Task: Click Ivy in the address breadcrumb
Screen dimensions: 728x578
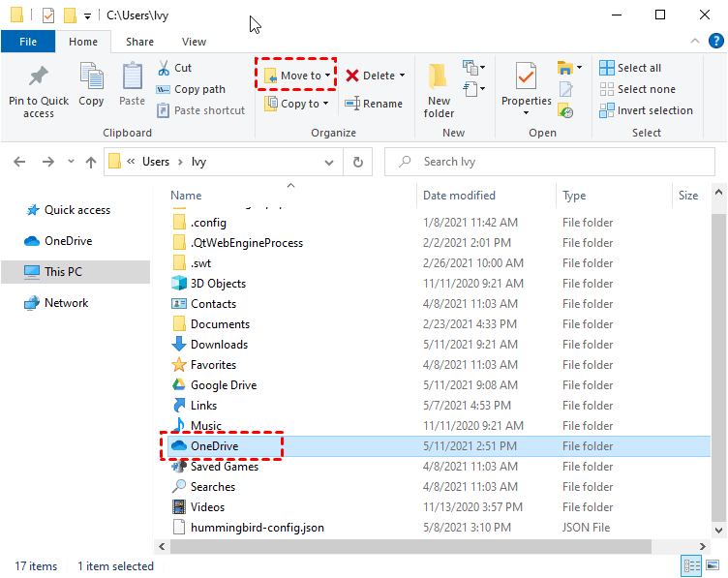Action: (x=198, y=162)
